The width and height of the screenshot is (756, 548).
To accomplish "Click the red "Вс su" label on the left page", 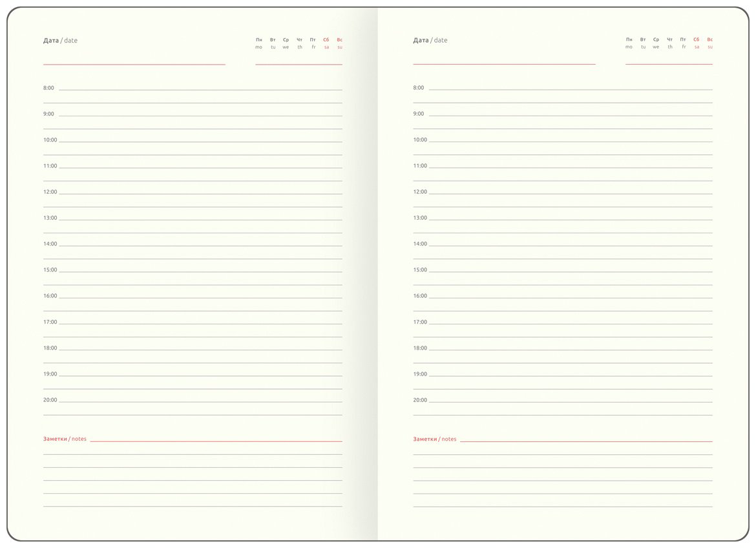I will point(340,43).
